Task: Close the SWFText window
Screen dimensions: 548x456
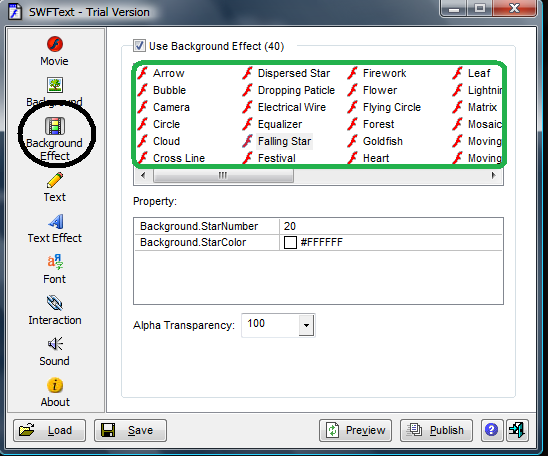Action: coord(514,8)
